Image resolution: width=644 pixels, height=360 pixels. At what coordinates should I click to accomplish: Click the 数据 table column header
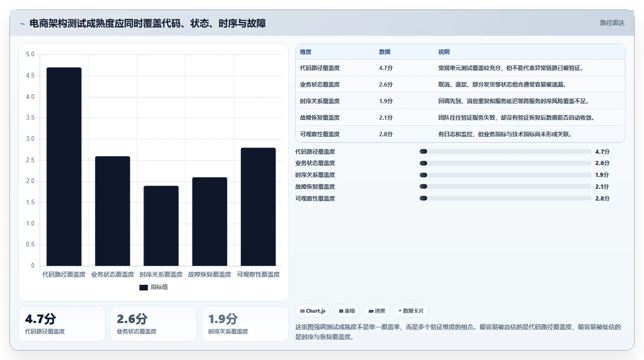coord(385,52)
